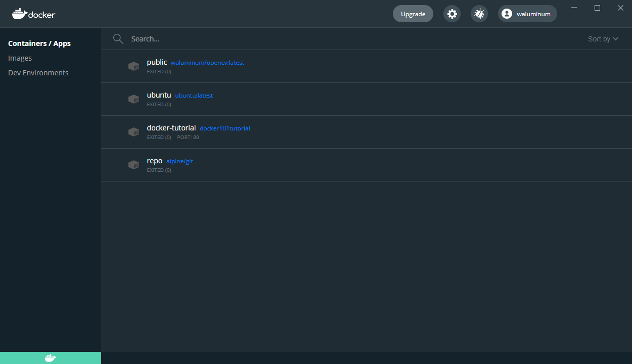632x364 pixels.
Task: Click the Docker logo in header
Action: click(x=34, y=14)
